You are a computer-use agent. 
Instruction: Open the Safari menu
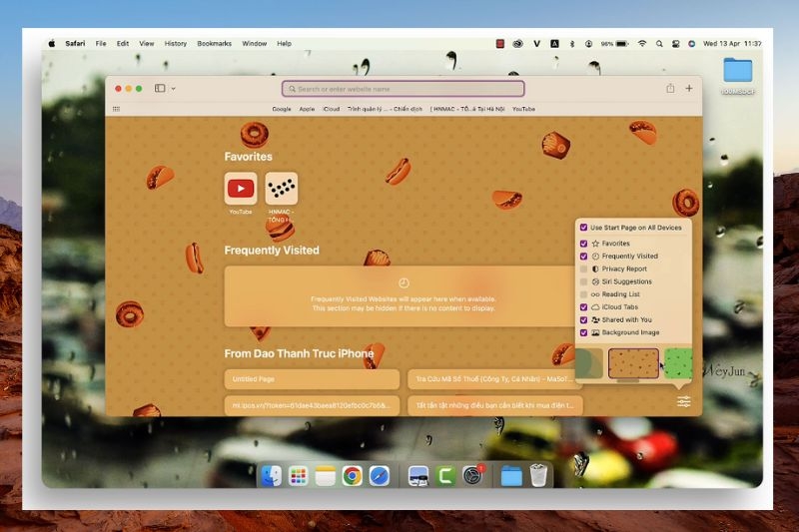point(75,44)
